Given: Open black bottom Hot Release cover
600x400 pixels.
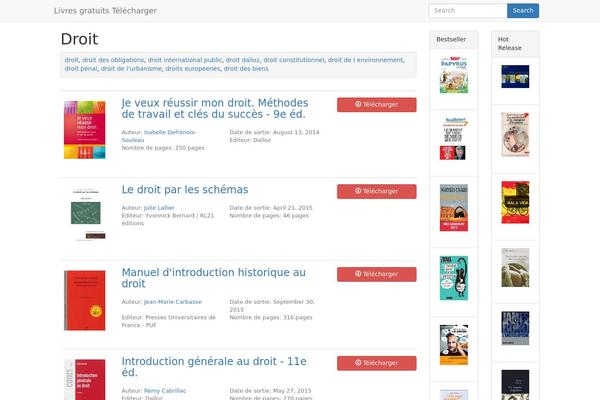Looking at the screenshot, I should click(515, 385).
